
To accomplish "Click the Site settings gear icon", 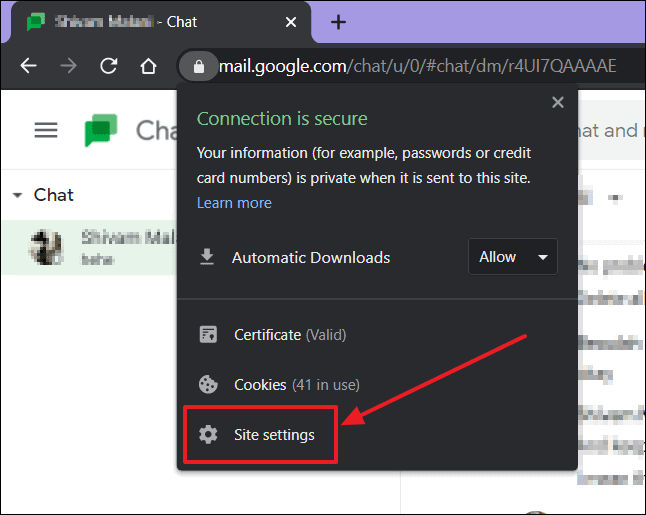I will click(x=208, y=435).
